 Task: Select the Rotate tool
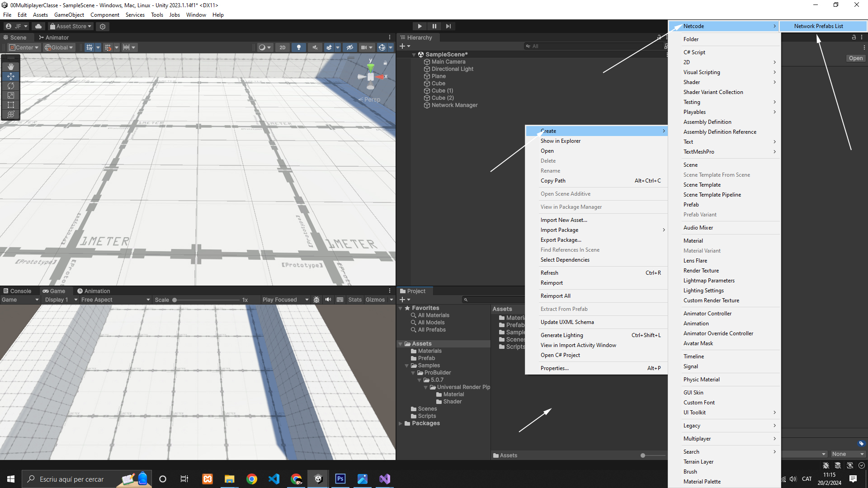click(x=11, y=86)
